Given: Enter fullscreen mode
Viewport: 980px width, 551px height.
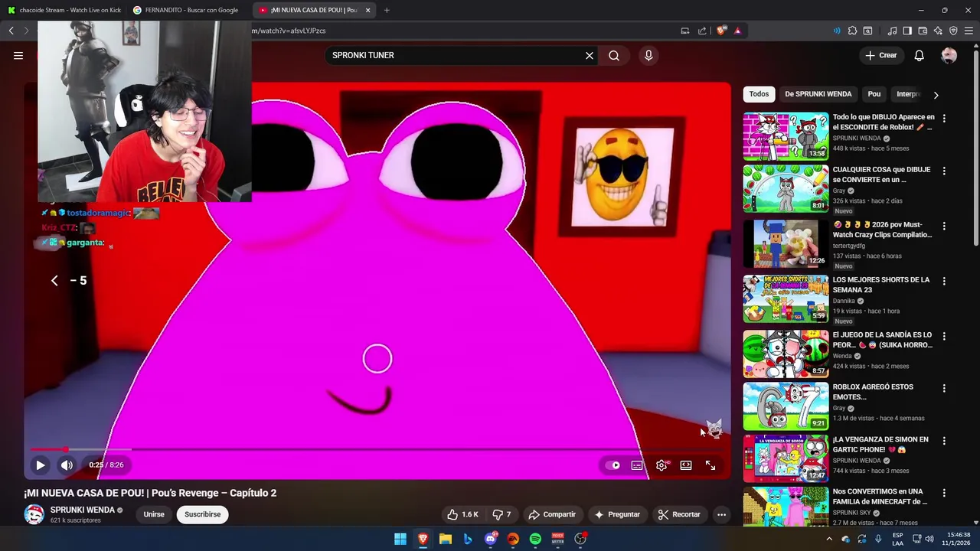Looking at the screenshot, I should 710,465.
